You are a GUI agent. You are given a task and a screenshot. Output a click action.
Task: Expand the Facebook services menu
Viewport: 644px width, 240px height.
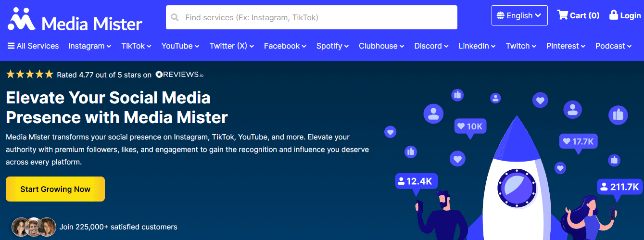pyautogui.click(x=285, y=46)
